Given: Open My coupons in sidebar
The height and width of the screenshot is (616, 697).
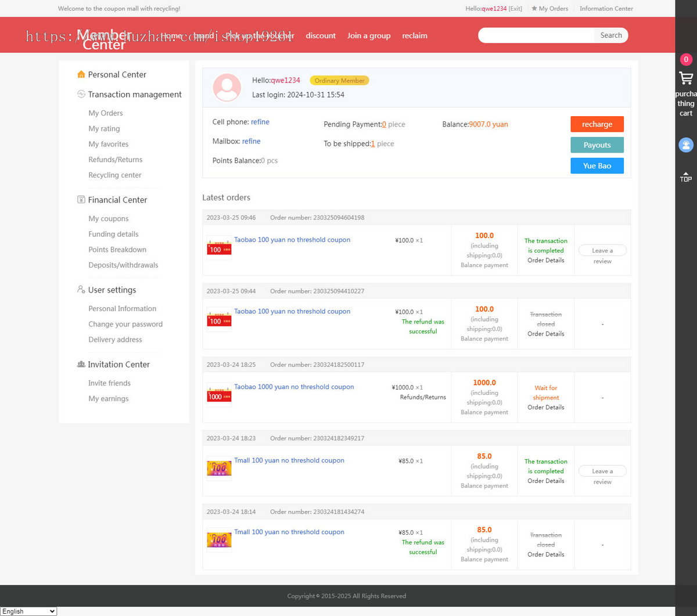Looking at the screenshot, I should point(109,219).
